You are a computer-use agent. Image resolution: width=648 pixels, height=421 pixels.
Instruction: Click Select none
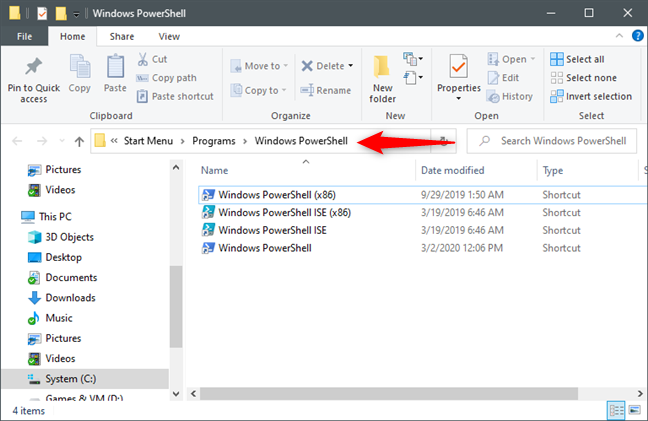[583, 78]
